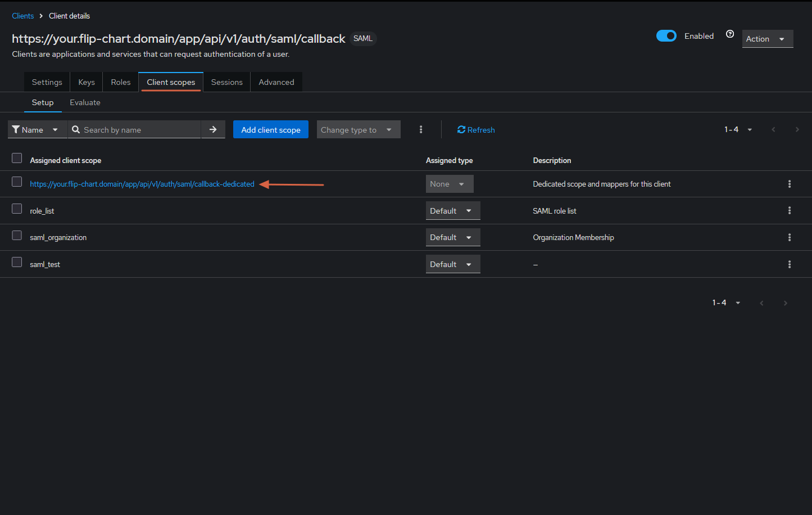
Task: Open the Evaluate sub-tab
Action: (x=85, y=102)
